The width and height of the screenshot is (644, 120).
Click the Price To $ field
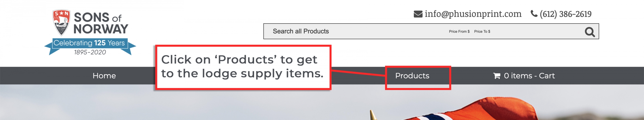coord(482,31)
